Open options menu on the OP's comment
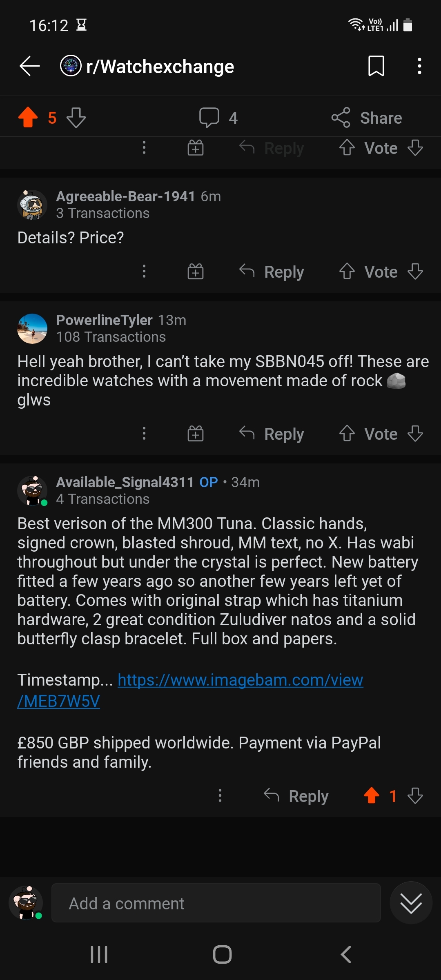Image resolution: width=441 pixels, height=980 pixels. tap(220, 795)
